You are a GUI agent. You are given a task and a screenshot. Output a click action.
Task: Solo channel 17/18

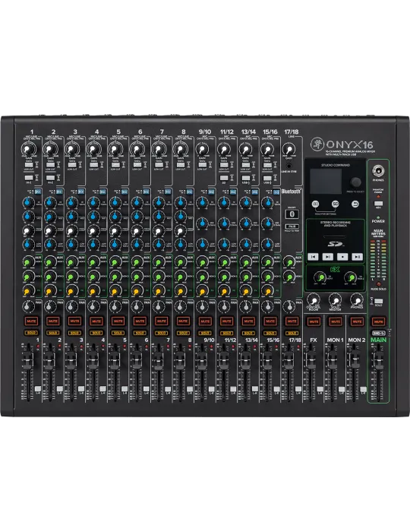[292, 333]
